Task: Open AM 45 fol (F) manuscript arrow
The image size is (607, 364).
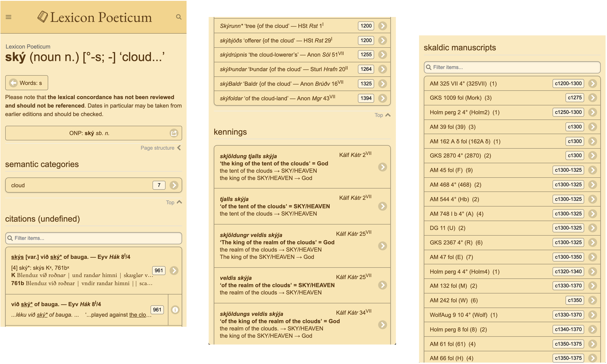Action: coord(592,170)
